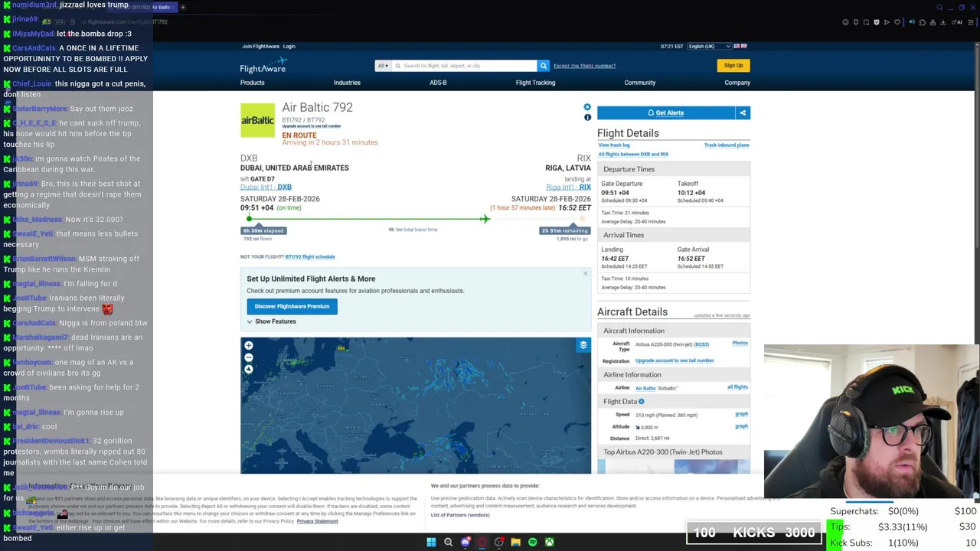Click the Flight Data settings gear

[642, 401]
